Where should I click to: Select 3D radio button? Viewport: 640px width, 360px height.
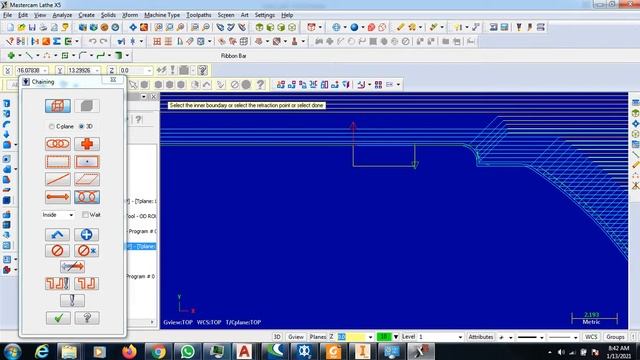[x=81, y=127]
